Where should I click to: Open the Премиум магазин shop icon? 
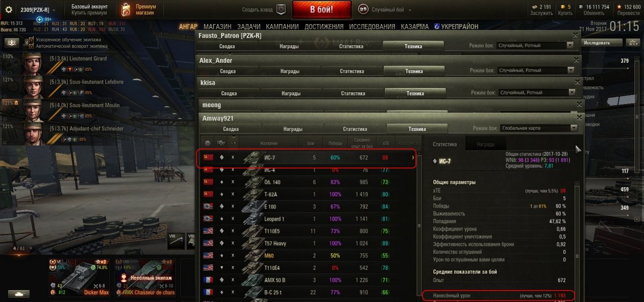click(126, 10)
